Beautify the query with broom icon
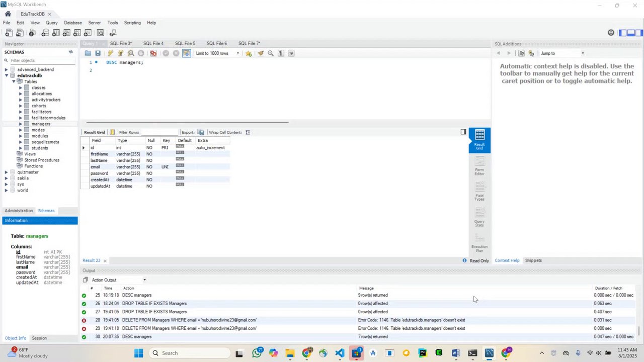Viewport: 644px width, 362px height. [261, 53]
